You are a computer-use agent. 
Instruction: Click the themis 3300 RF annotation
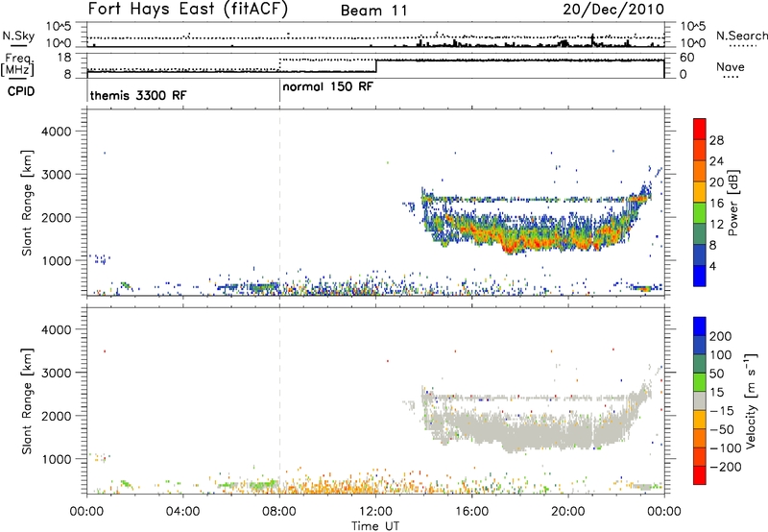(x=138, y=95)
